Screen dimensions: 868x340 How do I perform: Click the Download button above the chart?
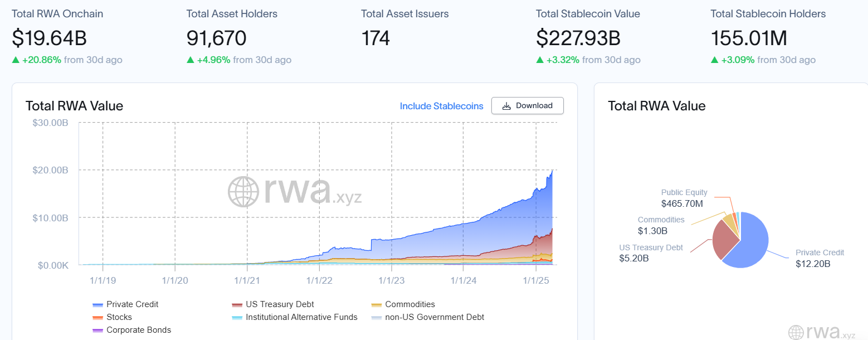[x=527, y=106]
